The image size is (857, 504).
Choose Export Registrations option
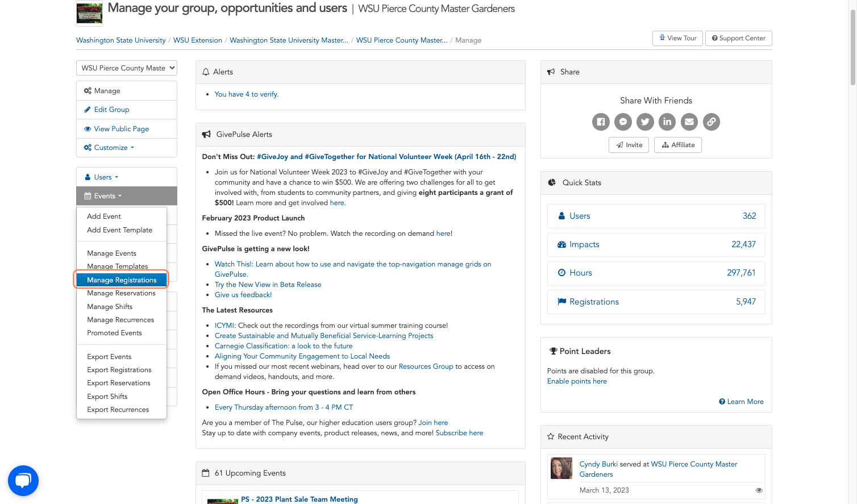119,370
